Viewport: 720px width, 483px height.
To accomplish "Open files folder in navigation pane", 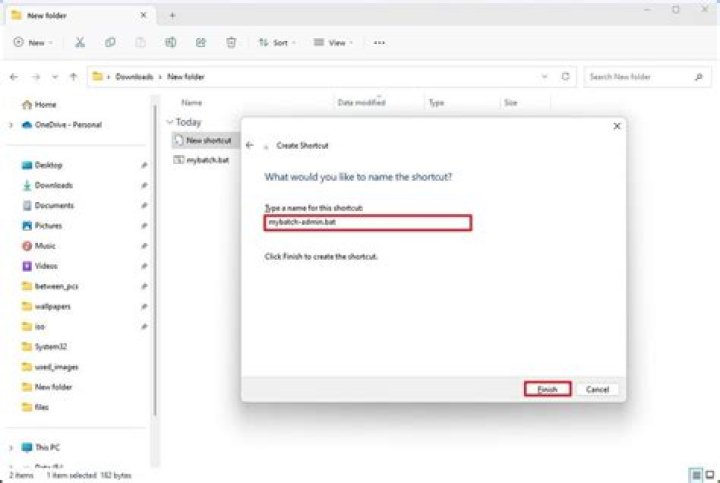I will (35, 407).
